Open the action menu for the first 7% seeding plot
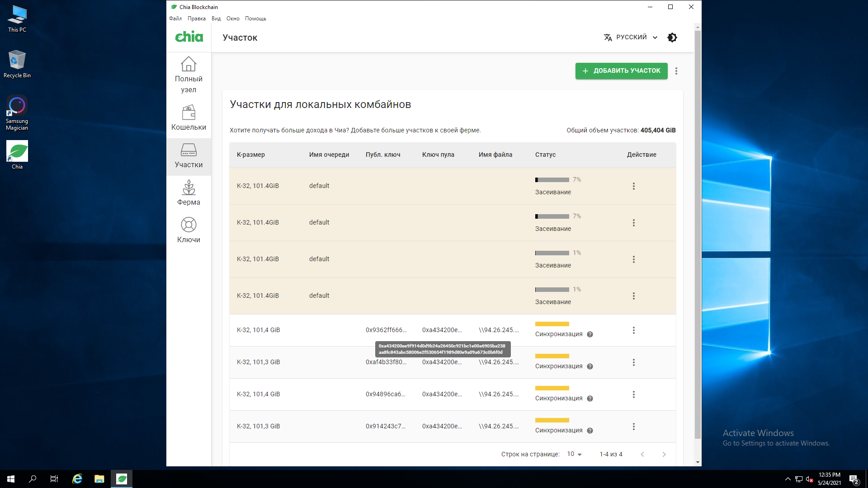This screenshot has width=868, height=488. pos(634,186)
